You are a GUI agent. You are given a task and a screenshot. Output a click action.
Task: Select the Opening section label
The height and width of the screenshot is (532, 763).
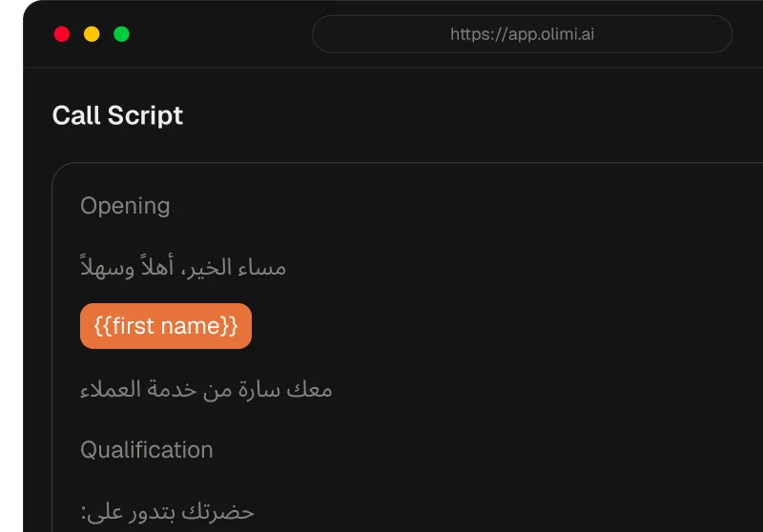[125, 206]
